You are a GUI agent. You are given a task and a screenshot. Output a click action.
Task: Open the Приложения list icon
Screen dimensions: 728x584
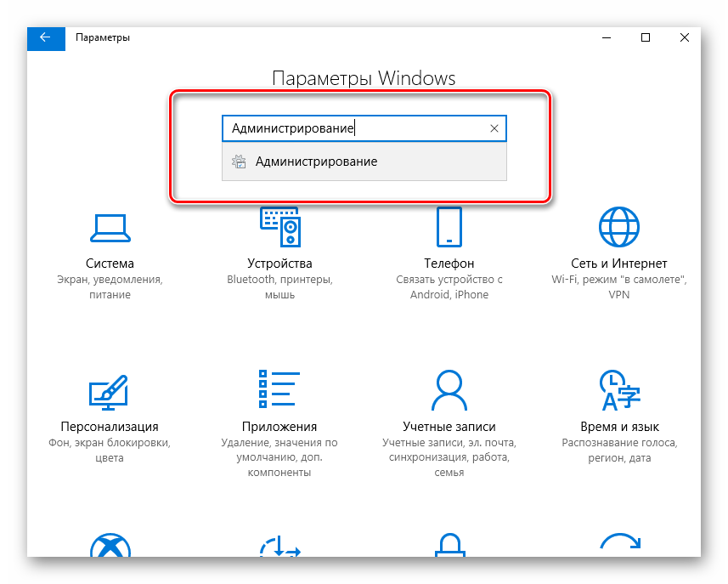279,390
